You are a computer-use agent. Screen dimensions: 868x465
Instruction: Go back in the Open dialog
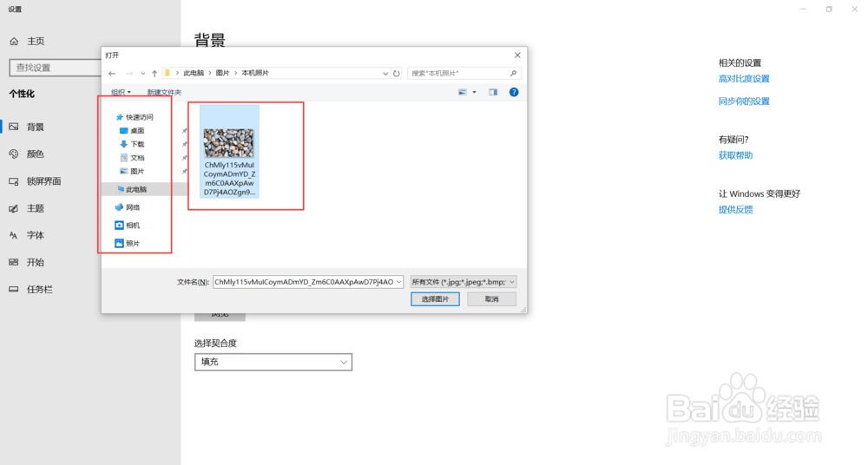[x=112, y=73]
